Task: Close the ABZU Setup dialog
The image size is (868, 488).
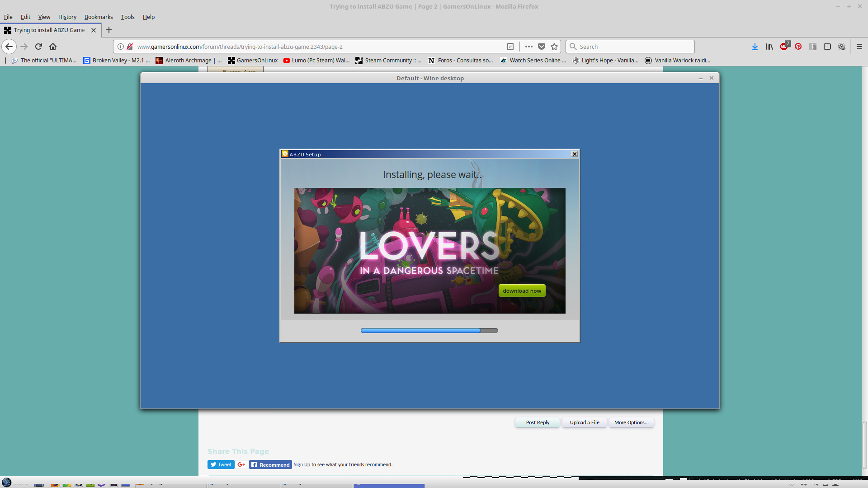Action: 574,154
